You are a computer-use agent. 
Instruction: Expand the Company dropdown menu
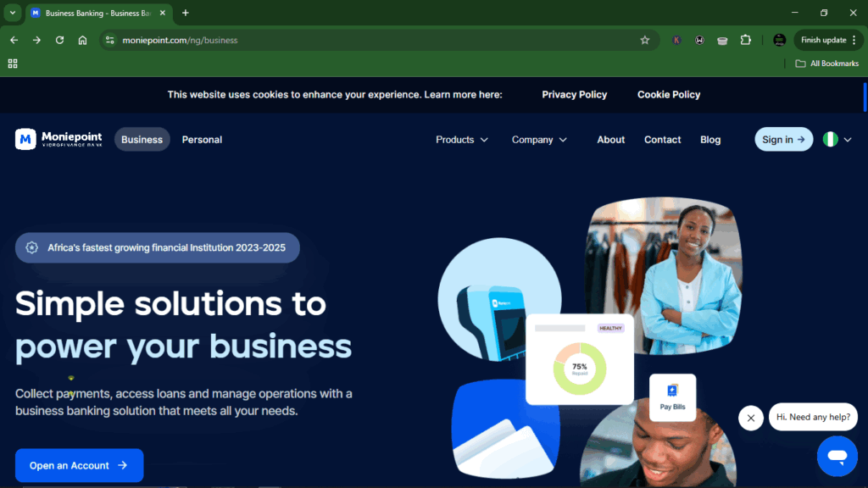click(x=539, y=140)
